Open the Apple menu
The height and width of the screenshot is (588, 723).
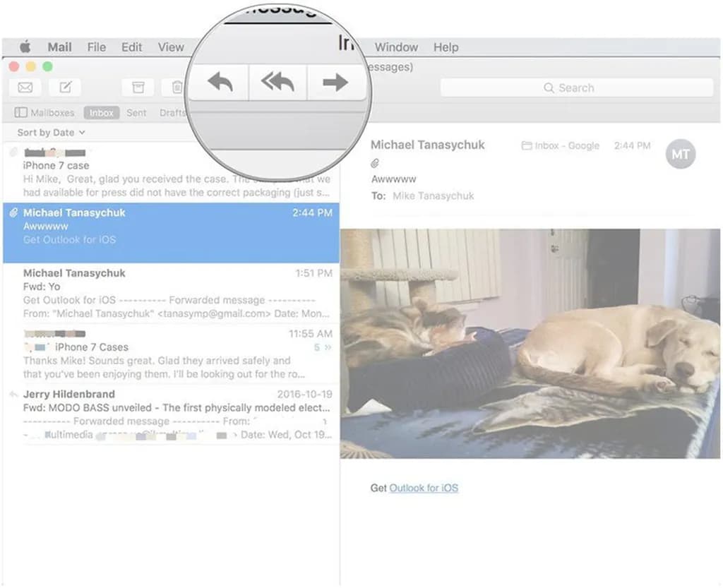[25, 47]
